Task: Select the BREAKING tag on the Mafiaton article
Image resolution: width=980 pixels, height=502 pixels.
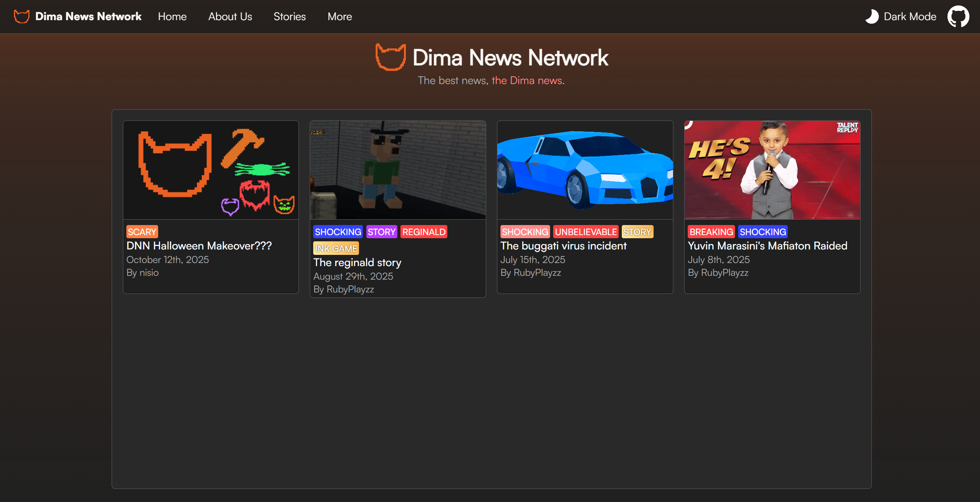Action: [711, 232]
